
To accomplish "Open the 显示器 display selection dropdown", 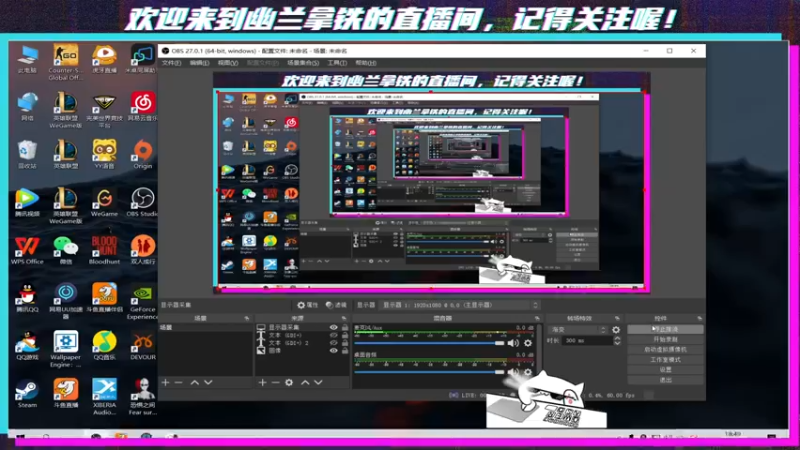I will pos(460,305).
